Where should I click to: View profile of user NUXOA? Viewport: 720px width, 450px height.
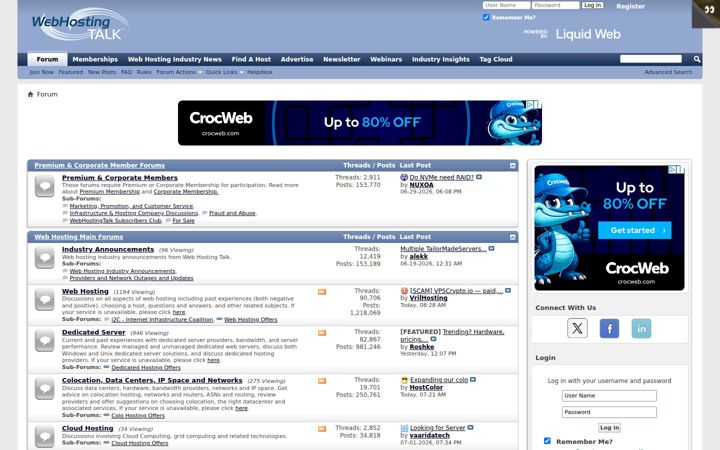(422, 185)
